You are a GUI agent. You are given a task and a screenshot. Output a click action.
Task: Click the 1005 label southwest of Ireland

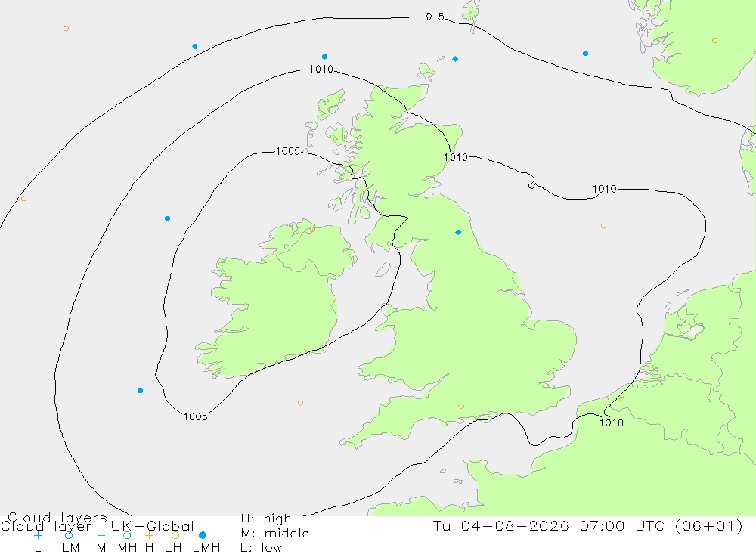(195, 416)
